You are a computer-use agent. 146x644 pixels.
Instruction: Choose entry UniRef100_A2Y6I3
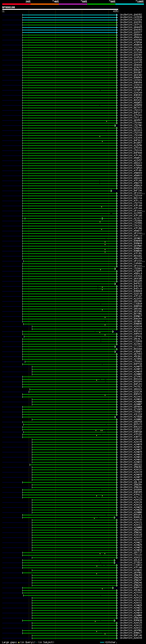pos(131,218)
